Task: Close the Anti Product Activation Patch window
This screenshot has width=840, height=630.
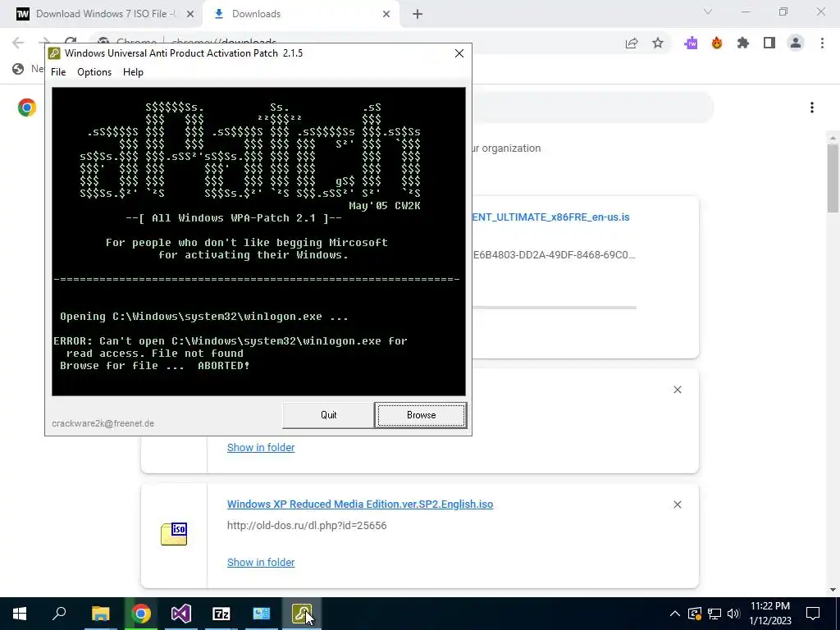Action: tap(459, 53)
